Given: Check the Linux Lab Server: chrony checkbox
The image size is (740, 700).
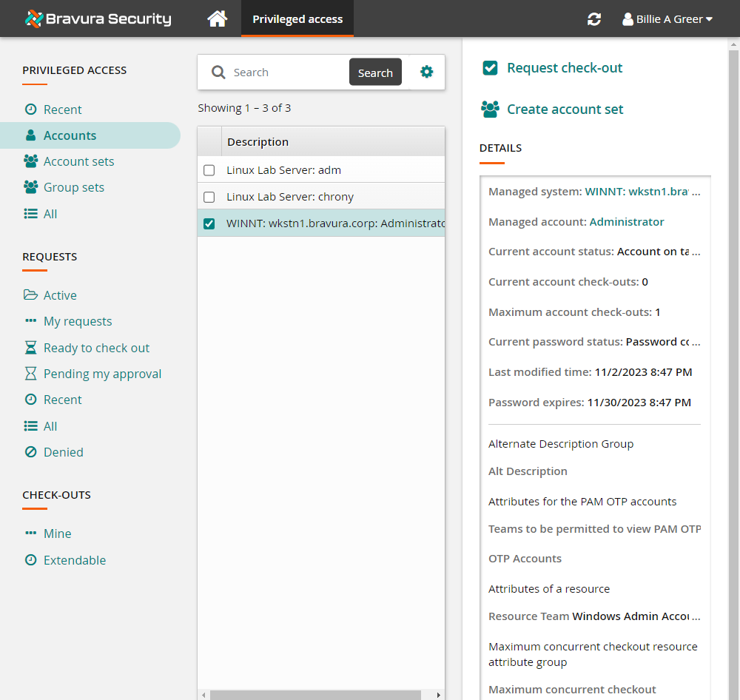Looking at the screenshot, I should 209,197.
